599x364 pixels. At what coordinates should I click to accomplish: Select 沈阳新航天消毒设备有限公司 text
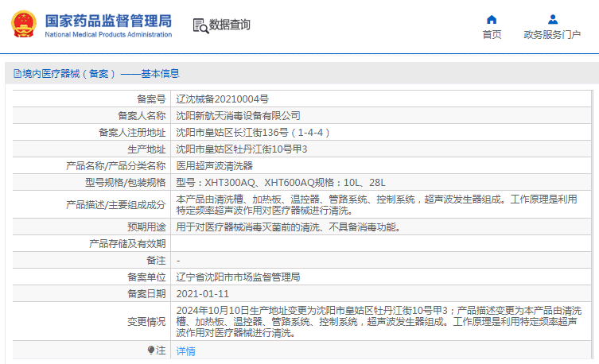pyautogui.click(x=238, y=115)
